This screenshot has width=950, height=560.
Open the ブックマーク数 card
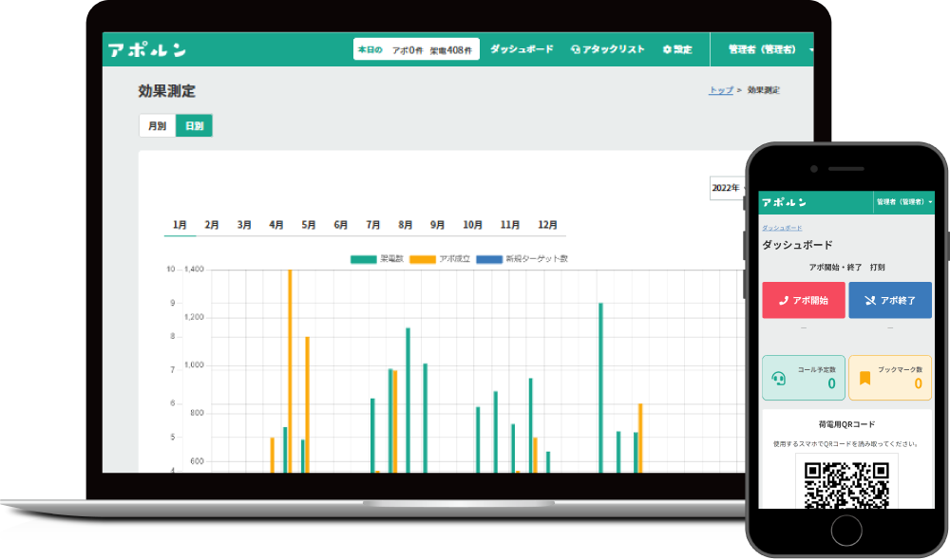click(x=890, y=378)
